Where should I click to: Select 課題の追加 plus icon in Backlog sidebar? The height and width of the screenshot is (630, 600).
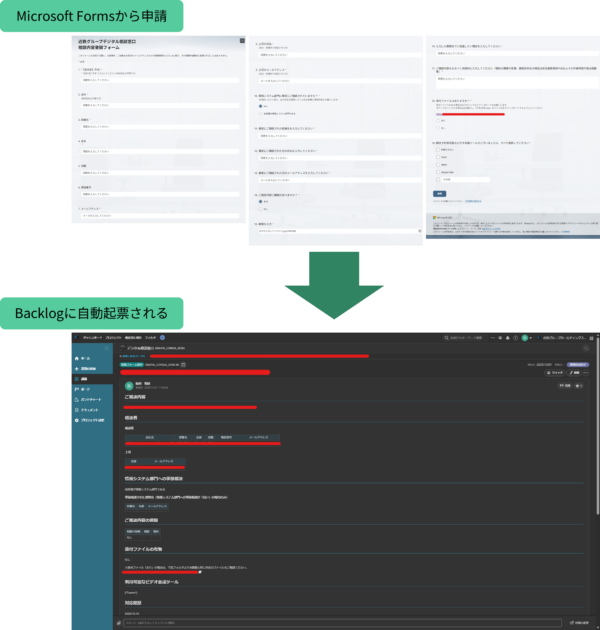coord(76,368)
